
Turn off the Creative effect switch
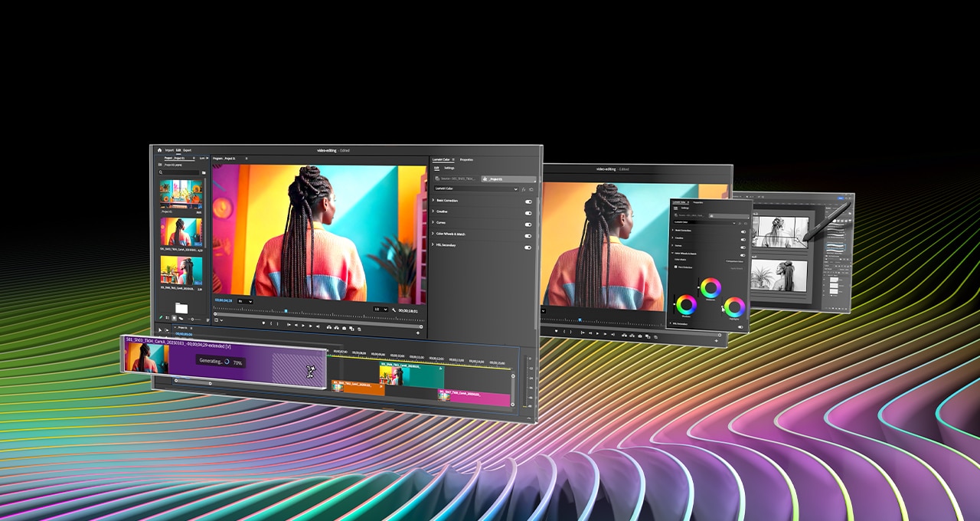pyautogui.click(x=528, y=212)
